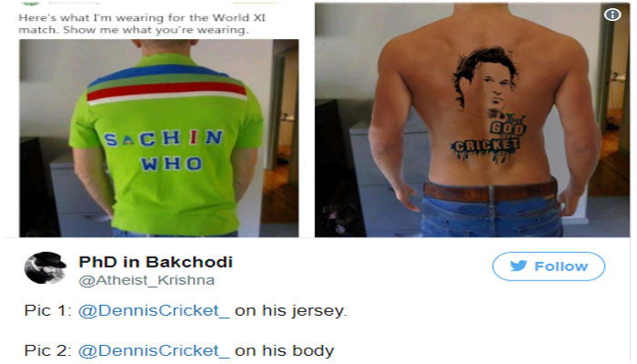The height and width of the screenshot is (364, 637).
Task: Click the 'on his body' tweet text
Action: point(284,350)
